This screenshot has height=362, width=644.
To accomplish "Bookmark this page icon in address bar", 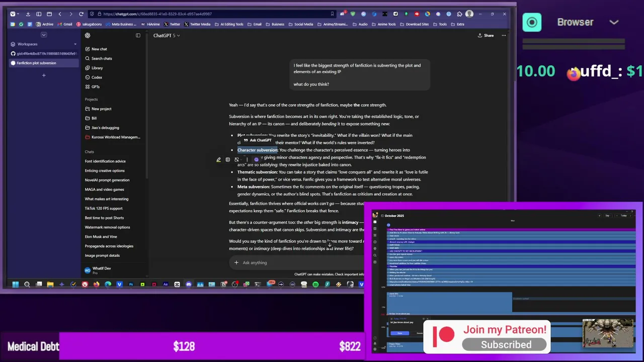I will tap(332, 14).
